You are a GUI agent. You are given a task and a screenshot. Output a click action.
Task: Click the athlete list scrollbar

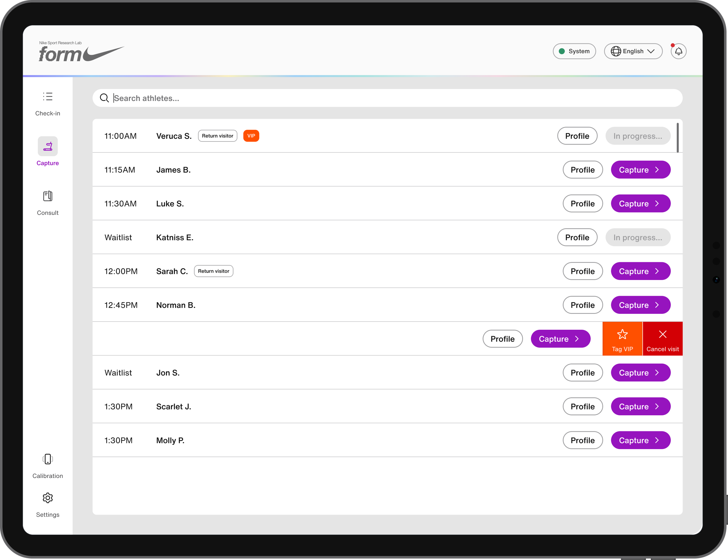click(x=677, y=138)
